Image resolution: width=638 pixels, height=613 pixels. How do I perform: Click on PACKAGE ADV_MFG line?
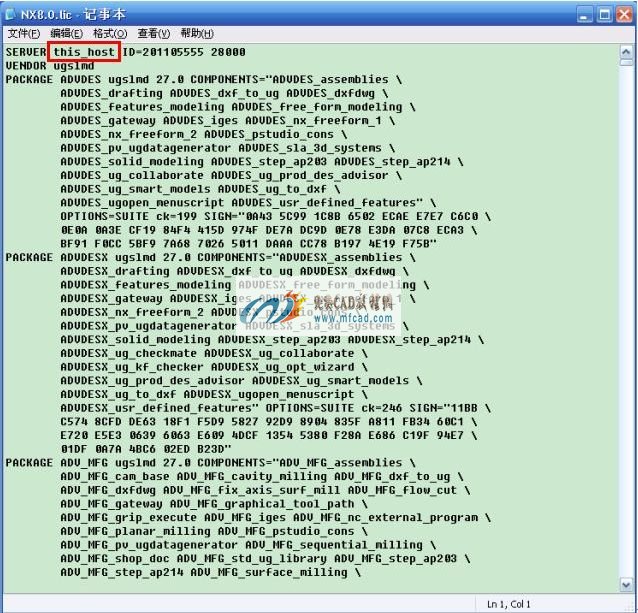click(210, 463)
